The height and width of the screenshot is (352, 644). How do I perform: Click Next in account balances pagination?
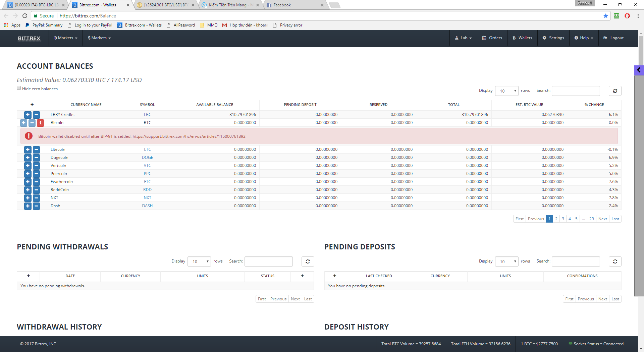(603, 219)
